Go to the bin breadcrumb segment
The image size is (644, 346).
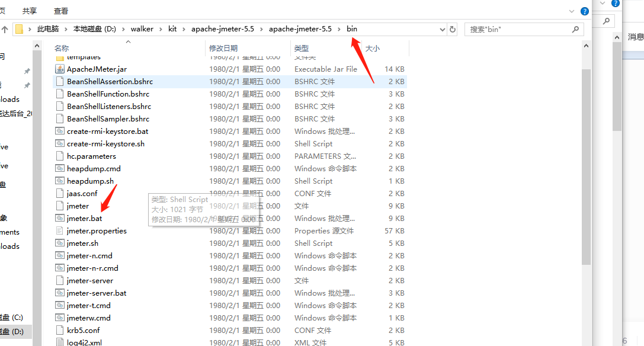[x=352, y=29]
